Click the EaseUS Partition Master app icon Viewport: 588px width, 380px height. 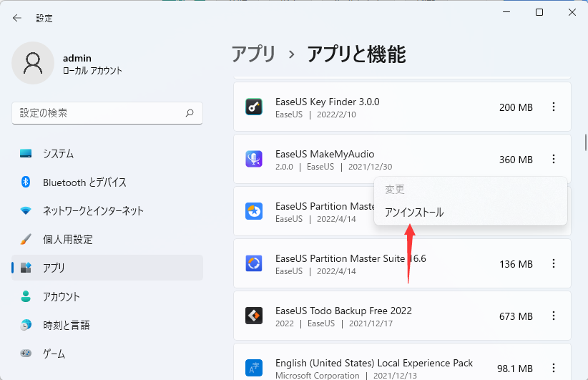pyautogui.click(x=254, y=211)
